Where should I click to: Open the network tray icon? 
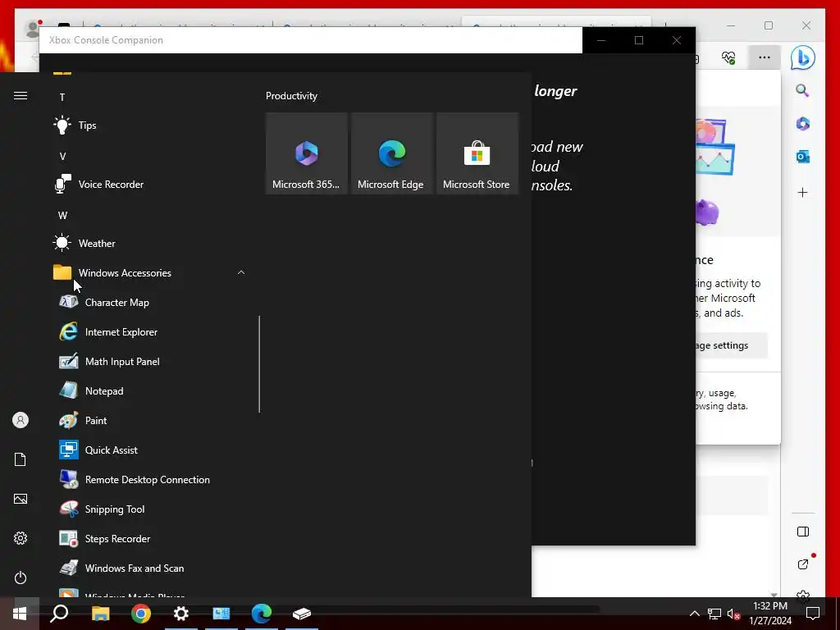click(x=714, y=614)
